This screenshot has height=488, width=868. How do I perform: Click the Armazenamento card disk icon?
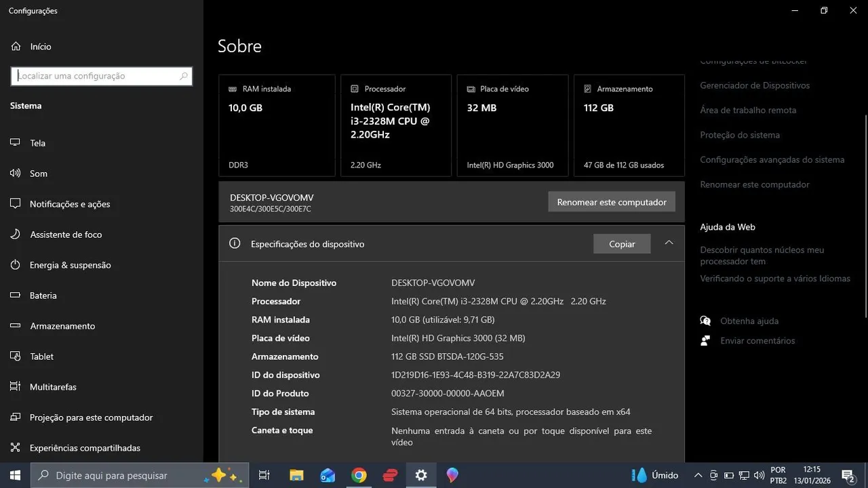[x=587, y=89]
